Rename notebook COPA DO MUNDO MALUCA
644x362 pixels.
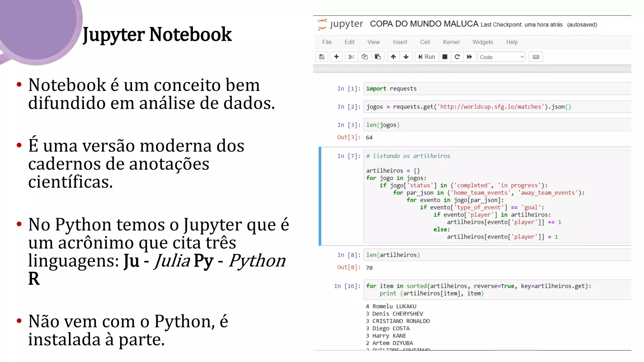click(424, 24)
